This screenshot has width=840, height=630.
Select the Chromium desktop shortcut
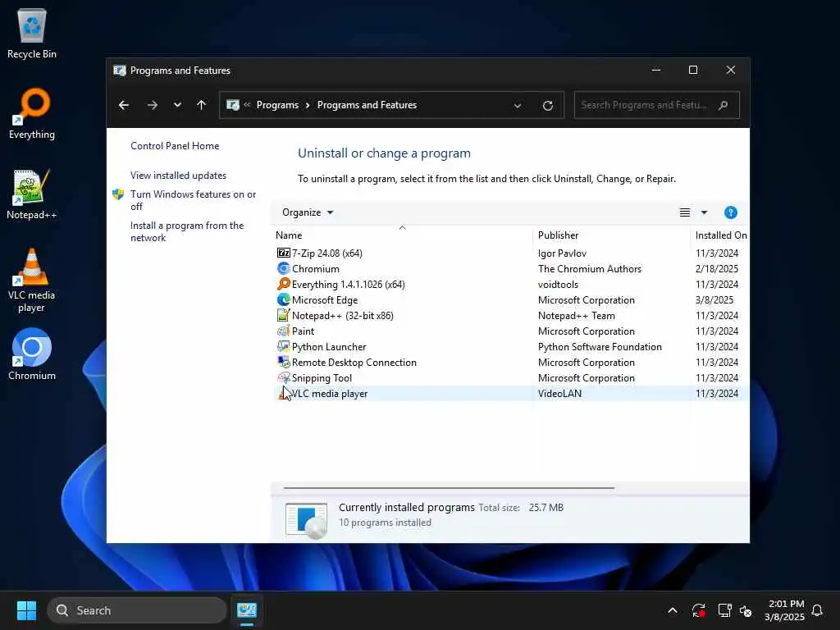(x=32, y=354)
